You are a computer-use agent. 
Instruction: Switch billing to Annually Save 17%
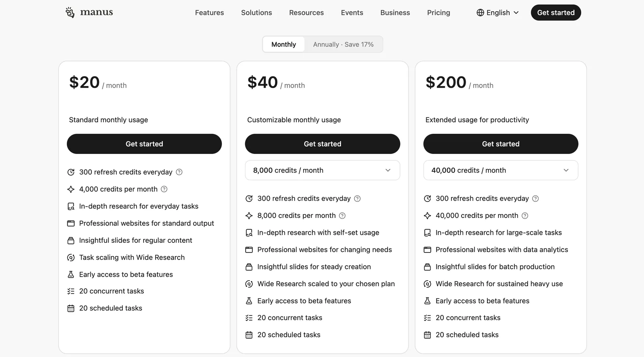[x=343, y=44]
